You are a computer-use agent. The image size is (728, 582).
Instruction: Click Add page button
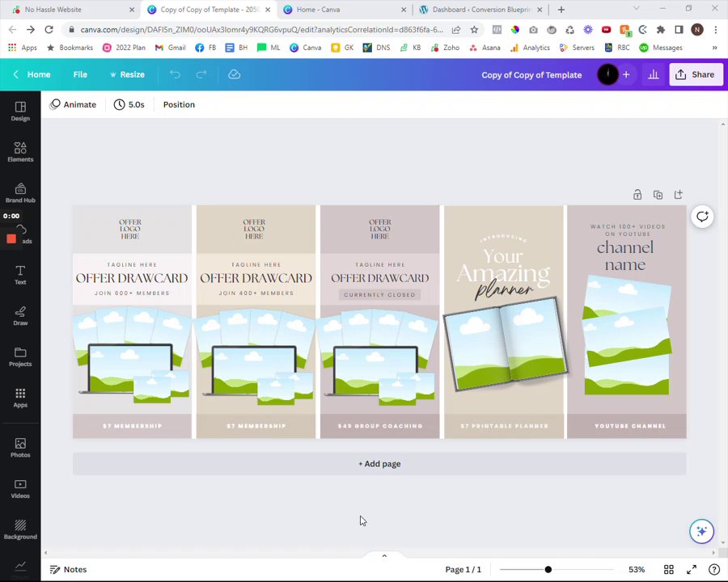pyautogui.click(x=379, y=464)
